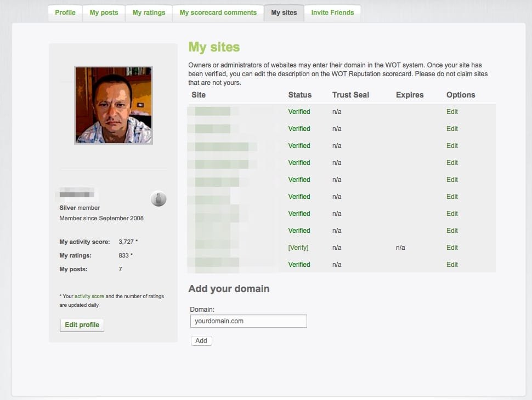Viewport: 532px width, 400px height.
Task: Click the silver member badge icon
Action: pos(159,199)
